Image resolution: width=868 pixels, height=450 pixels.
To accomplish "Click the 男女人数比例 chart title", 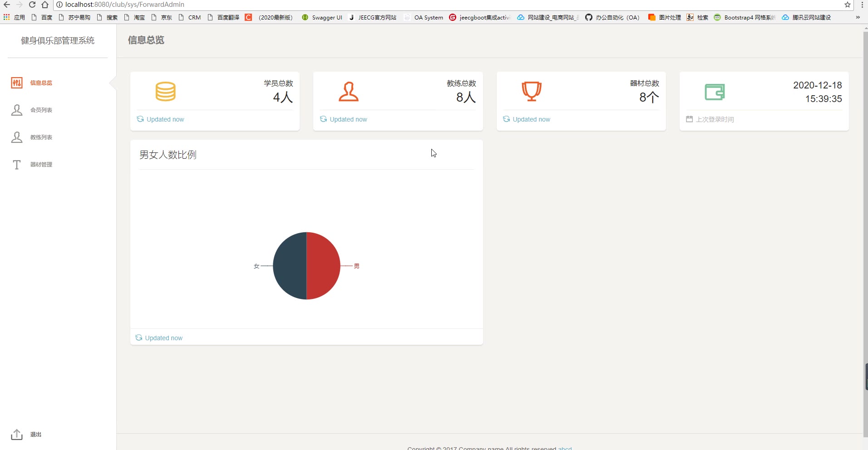I will pos(168,155).
